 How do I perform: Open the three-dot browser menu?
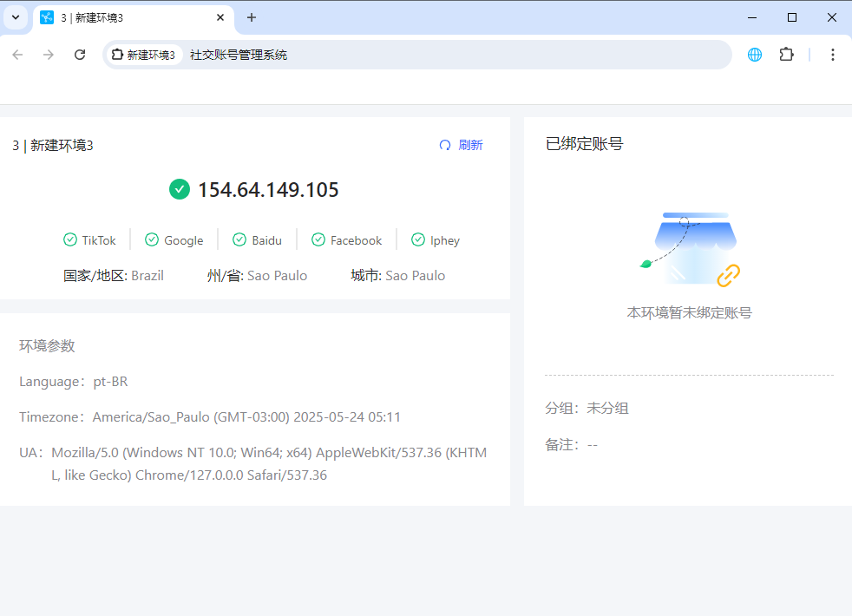point(832,55)
